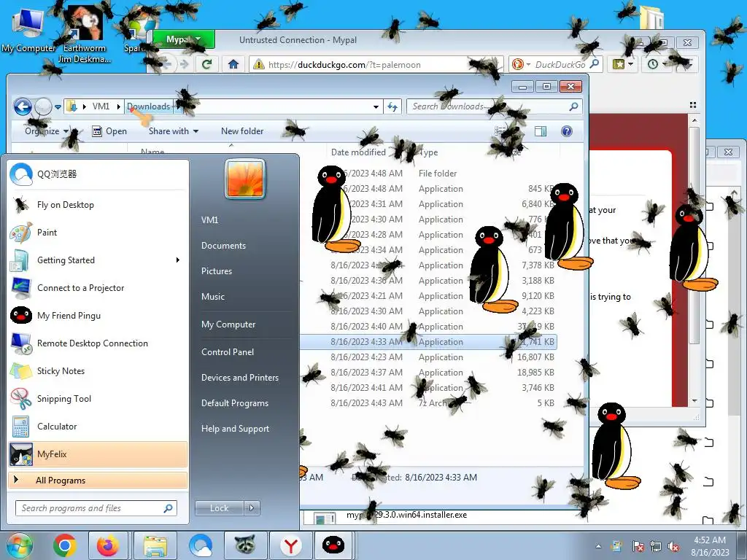
Task: Show hidden tray icons arrow
Action: click(598, 546)
